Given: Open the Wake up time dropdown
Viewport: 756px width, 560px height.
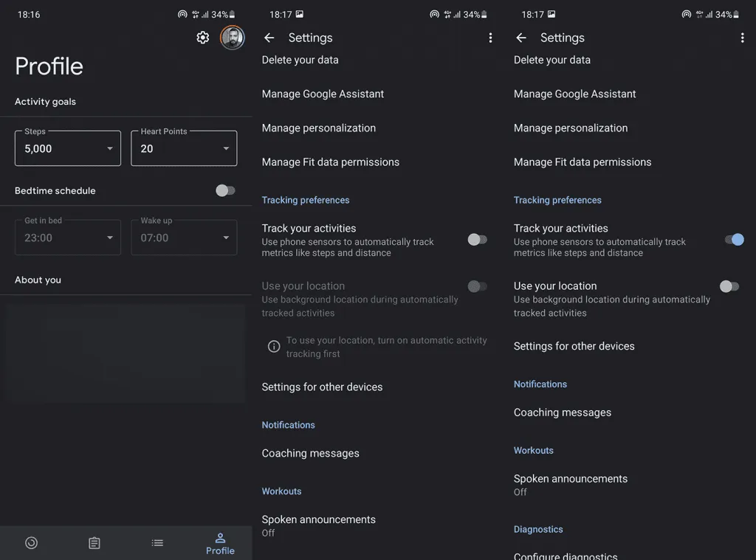Looking at the screenshot, I should click(184, 237).
